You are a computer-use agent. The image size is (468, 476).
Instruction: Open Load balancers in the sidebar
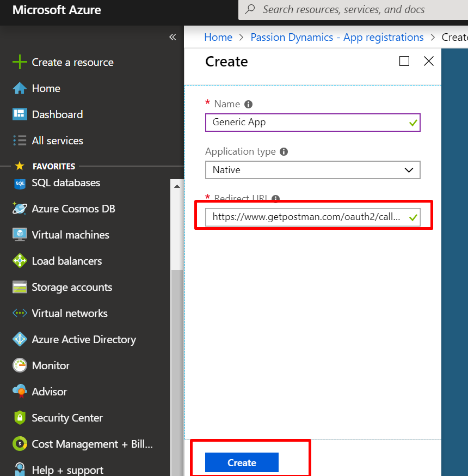(x=66, y=261)
